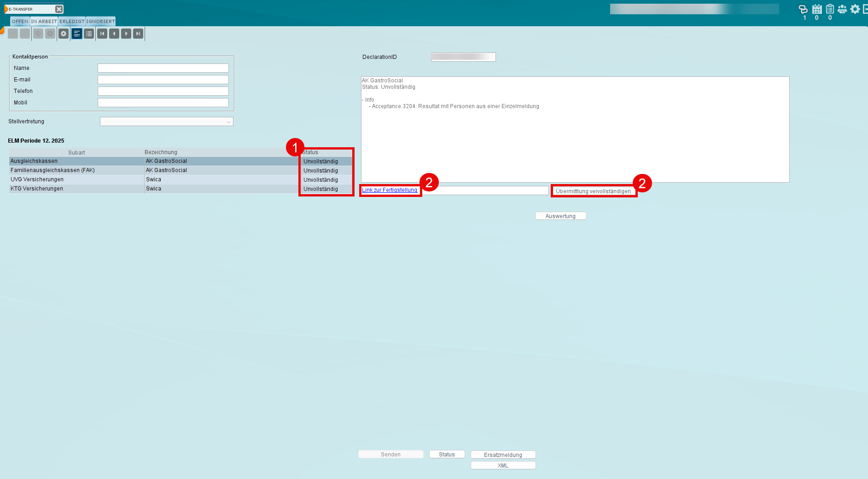
Task: Click into the E-mail input field
Action: [x=163, y=80]
